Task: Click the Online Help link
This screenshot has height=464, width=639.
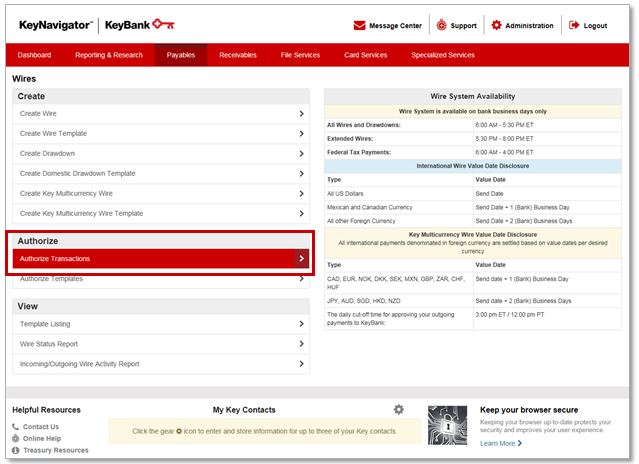Action: tap(42, 438)
